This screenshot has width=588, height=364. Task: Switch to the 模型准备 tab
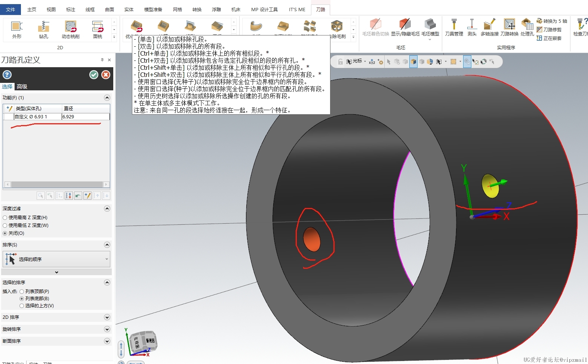point(153,9)
